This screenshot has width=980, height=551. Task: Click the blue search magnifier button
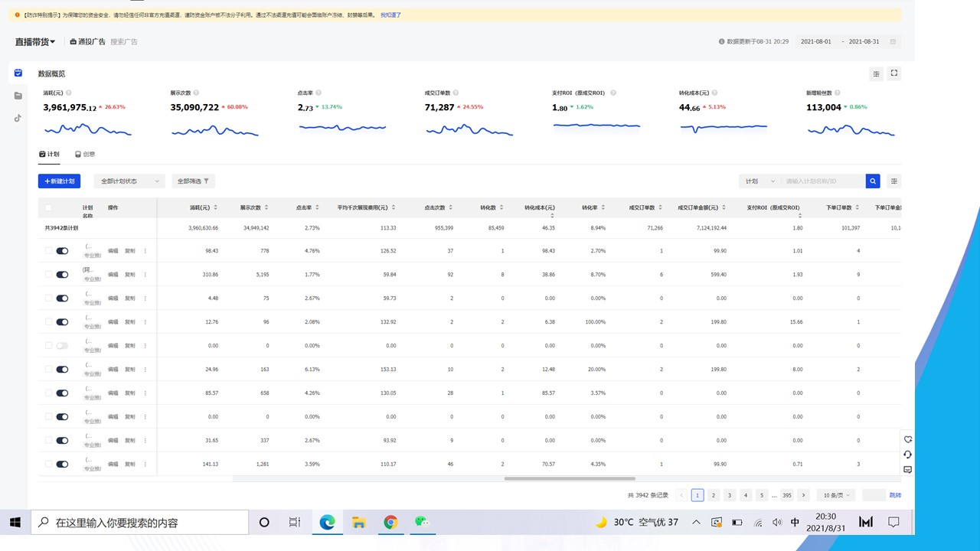click(873, 181)
